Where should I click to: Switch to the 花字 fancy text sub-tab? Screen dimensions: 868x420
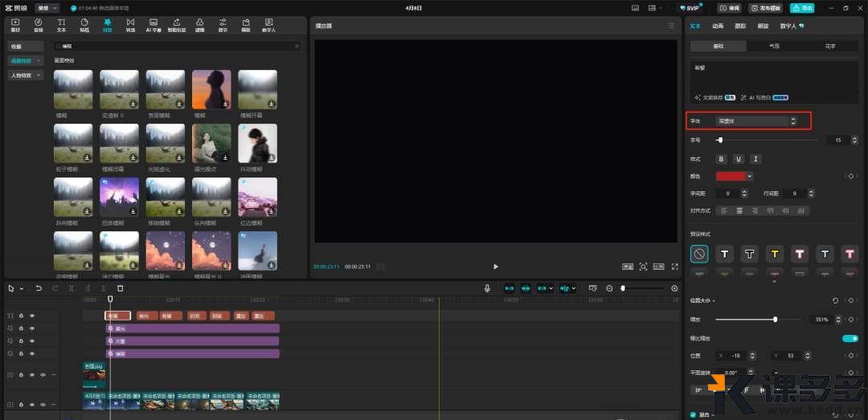pyautogui.click(x=830, y=46)
